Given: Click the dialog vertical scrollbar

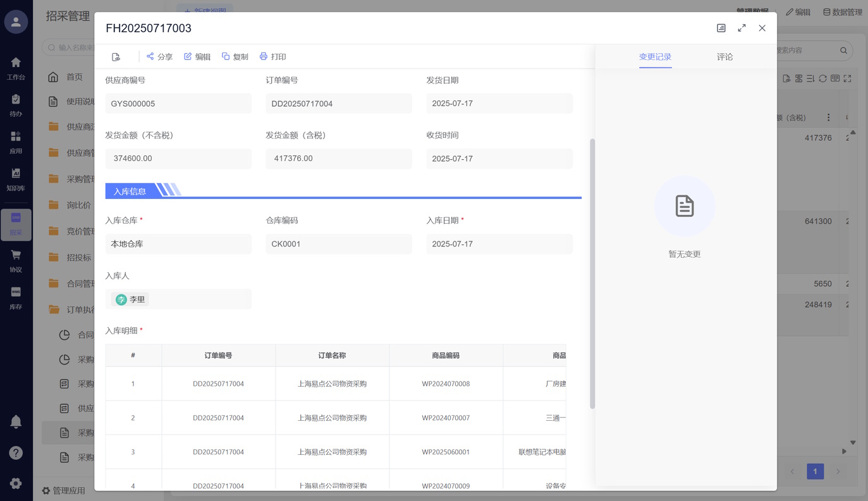Looking at the screenshot, I should click(x=592, y=272).
